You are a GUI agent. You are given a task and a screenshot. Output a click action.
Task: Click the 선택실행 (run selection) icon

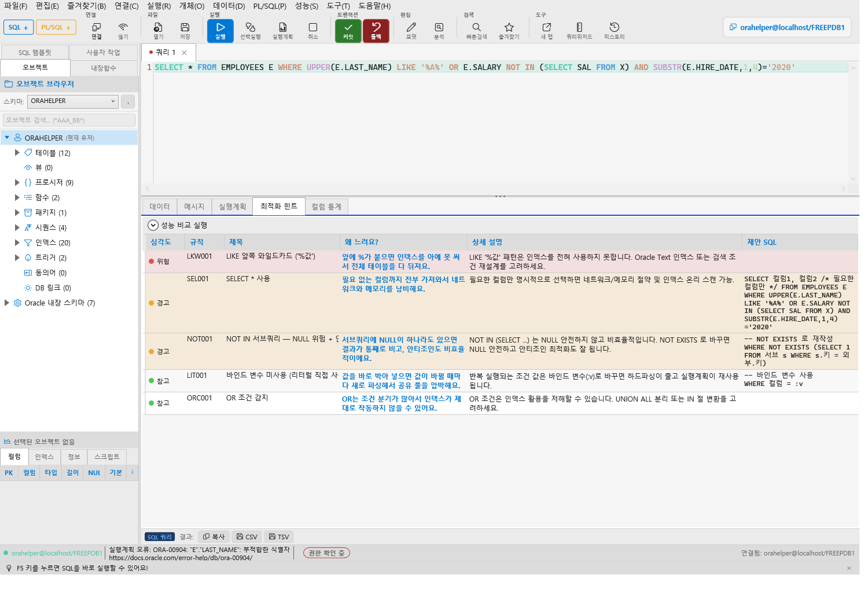pos(251,30)
